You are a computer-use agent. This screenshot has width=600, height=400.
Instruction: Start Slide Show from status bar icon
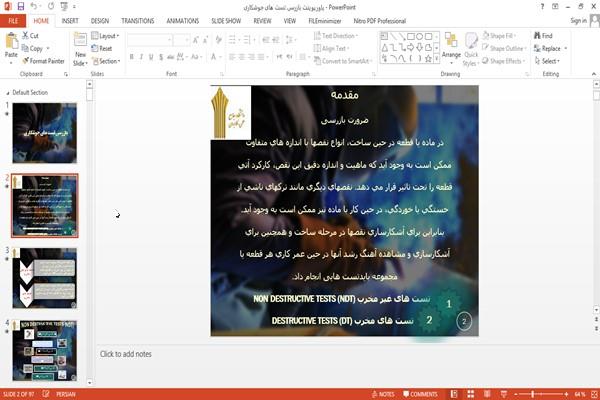pos(504,394)
